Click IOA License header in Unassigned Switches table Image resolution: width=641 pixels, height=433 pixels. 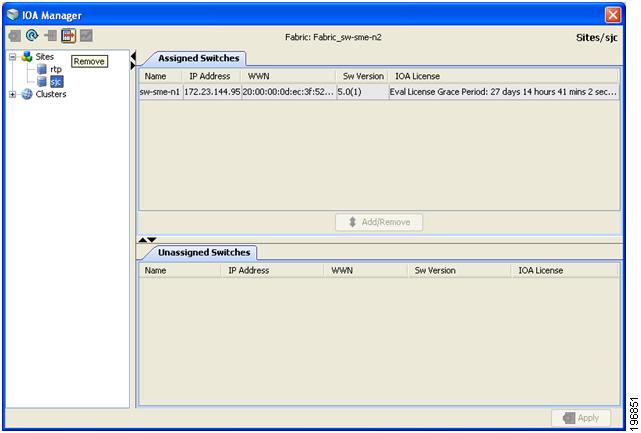pyautogui.click(x=565, y=270)
